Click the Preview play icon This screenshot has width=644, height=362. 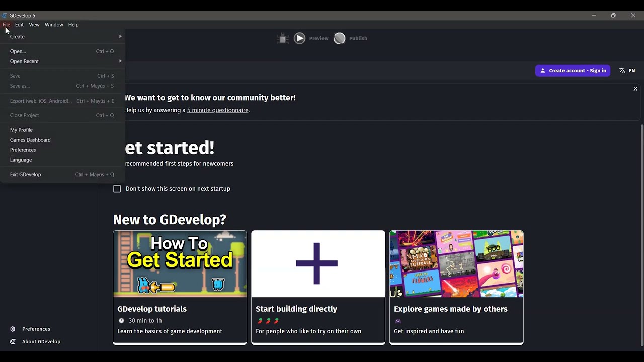(x=299, y=38)
